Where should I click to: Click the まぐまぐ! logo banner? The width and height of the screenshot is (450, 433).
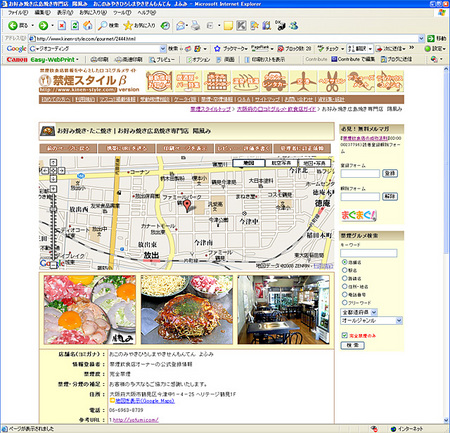point(359,215)
